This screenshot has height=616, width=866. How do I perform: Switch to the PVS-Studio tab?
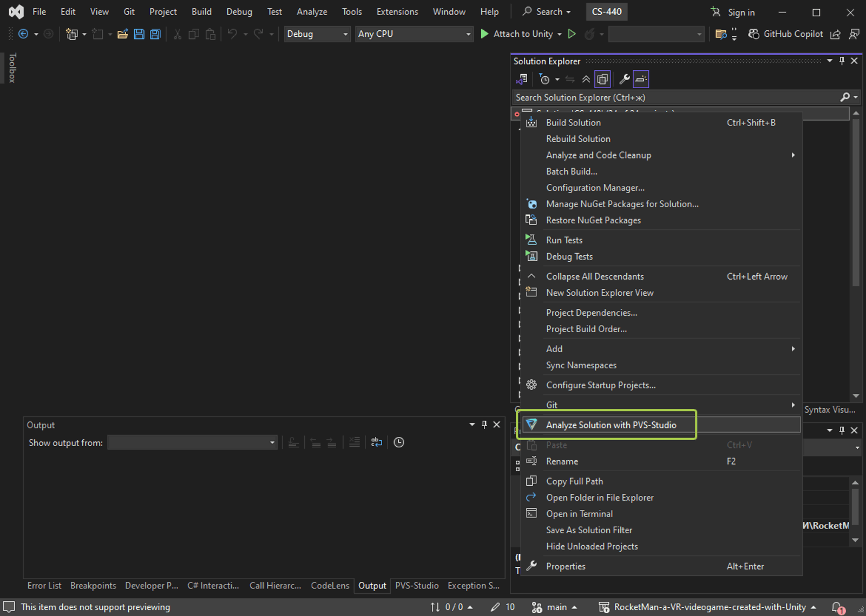[417, 586]
